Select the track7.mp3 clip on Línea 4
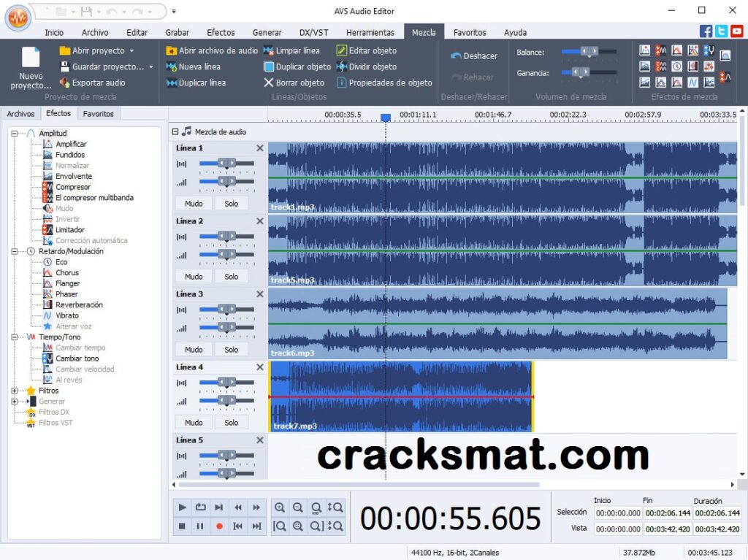The width and height of the screenshot is (748, 560). click(x=401, y=397)
